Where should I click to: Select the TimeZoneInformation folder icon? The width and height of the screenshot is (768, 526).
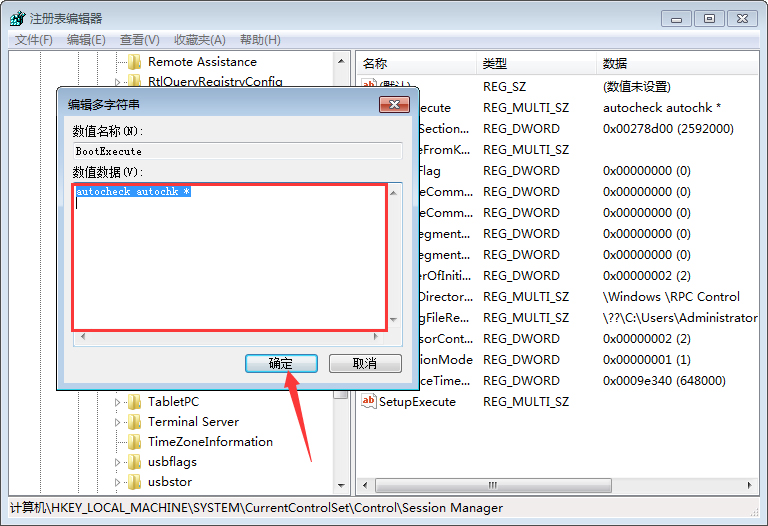[135, 442]
